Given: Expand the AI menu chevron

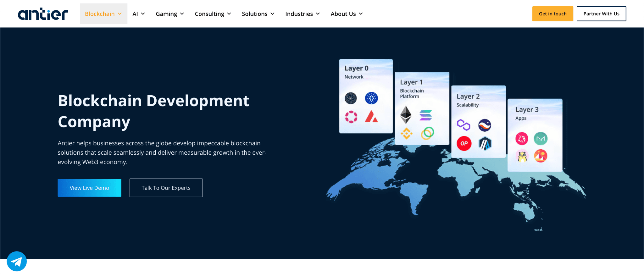Looking at the screenshot, I should [143, 14].
